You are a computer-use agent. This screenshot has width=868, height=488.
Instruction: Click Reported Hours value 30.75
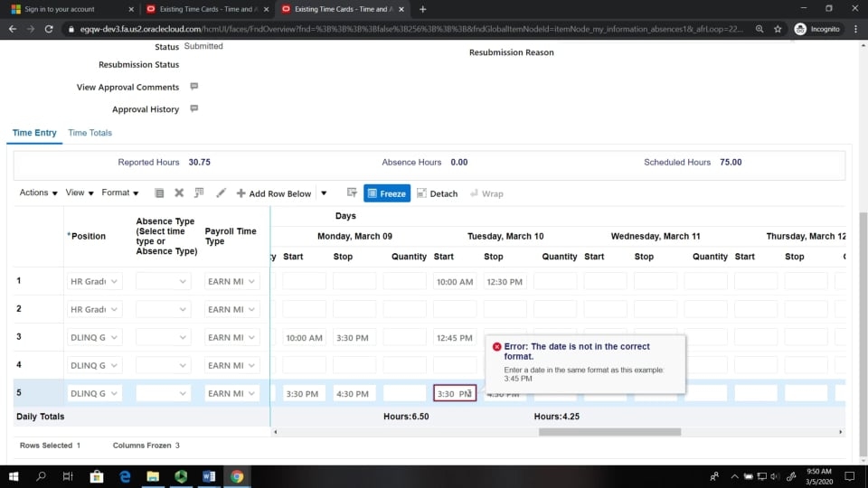pyautogui.click(x=199, y=162)
